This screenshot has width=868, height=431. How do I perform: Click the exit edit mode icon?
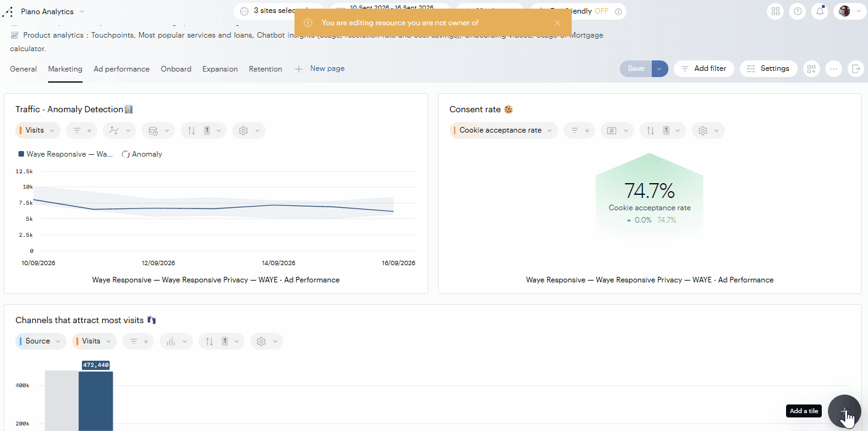[x=856, y=69]
